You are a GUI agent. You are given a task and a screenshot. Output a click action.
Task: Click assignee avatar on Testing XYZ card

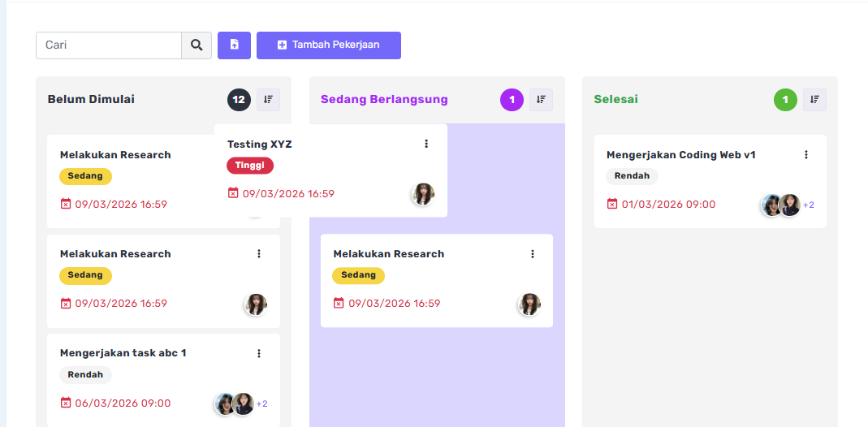click(423, 194)
